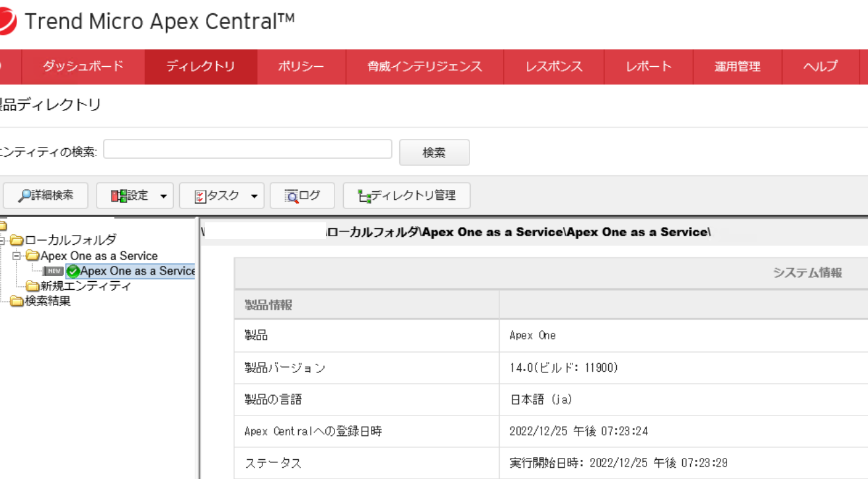The image size is (868, 479).
Task: Select the green check Apex One as a Service entity
Action: click(x=73, y=271)
